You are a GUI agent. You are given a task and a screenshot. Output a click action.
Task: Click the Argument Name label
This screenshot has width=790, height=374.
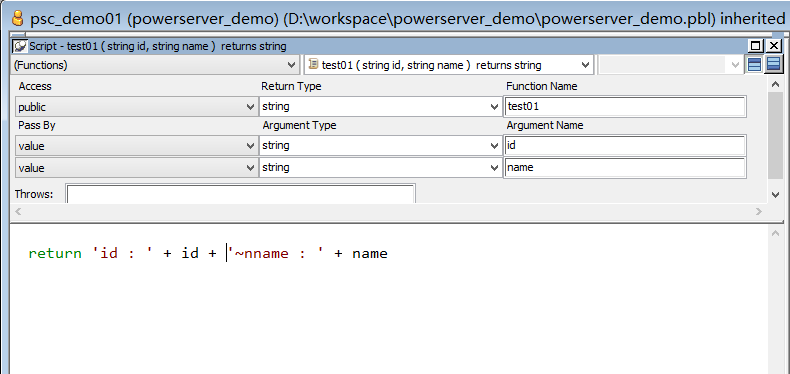[x=545, y=126]
